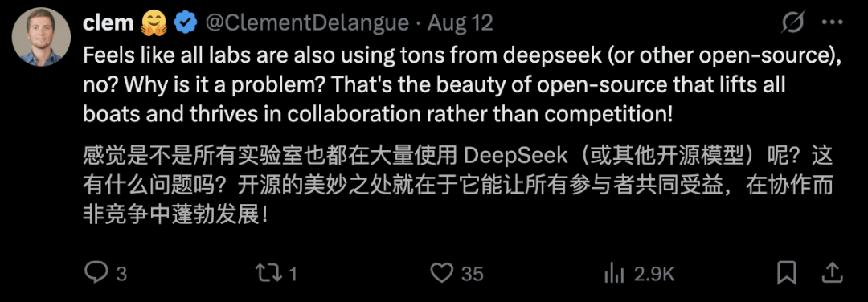Click the Chinese translated tweet text
The height and width of the screenshot is (302, 868).
click(x=457, y=186)
